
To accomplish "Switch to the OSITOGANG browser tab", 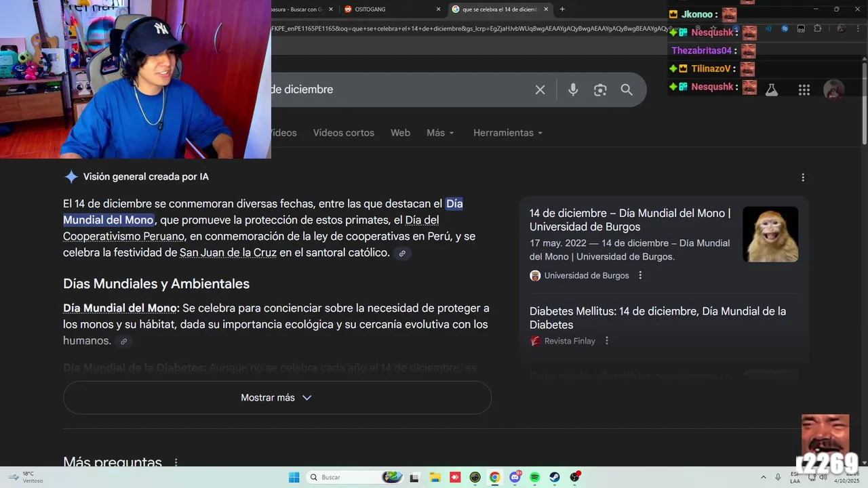I will [x=392, y=9].
